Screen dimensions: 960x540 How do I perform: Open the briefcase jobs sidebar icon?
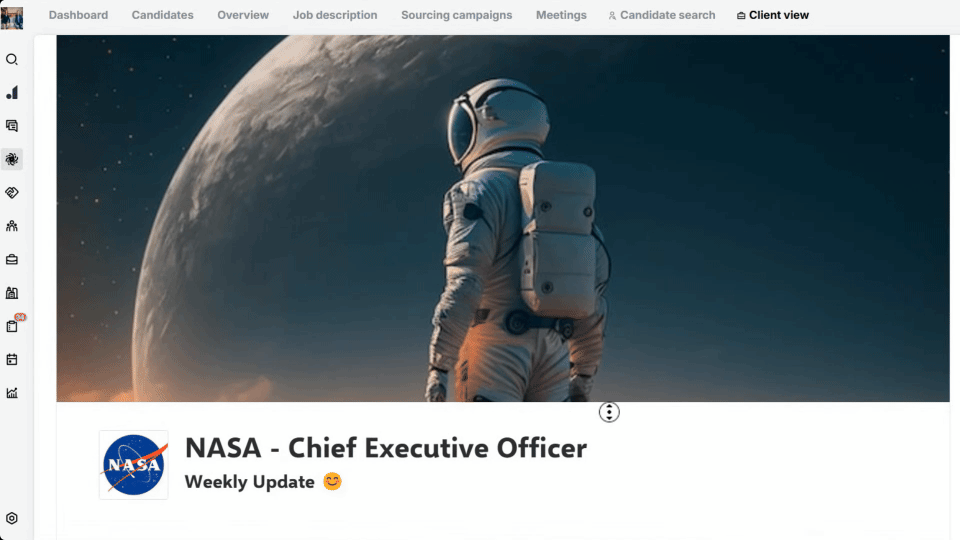[12, 260]
